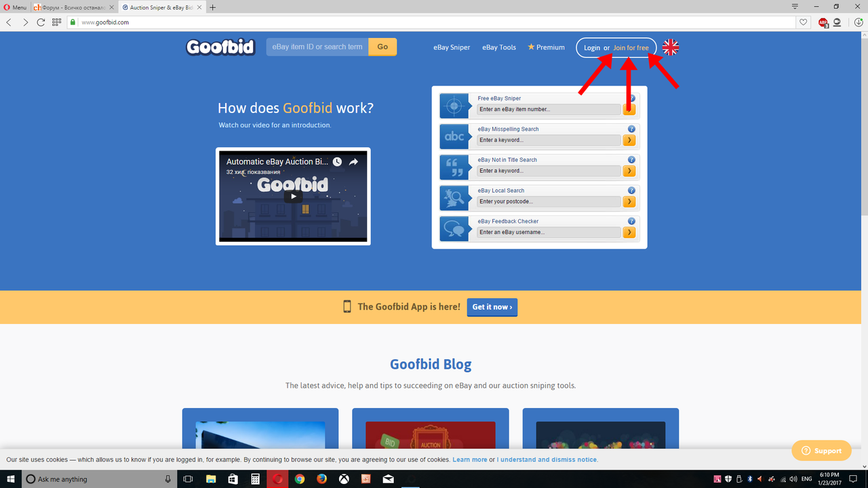Click the Cortana Ask me anything box
Viewport: 868px width, 488px height.
[x=99, y=479]
